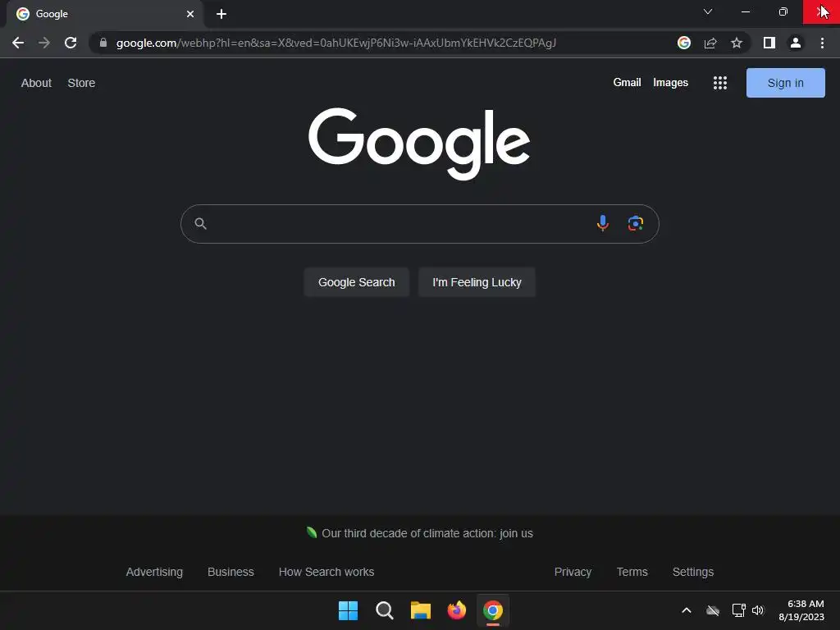Screen dimensions: 840x630
Task: Open the Terms footer link
Action: coord(632,572)
